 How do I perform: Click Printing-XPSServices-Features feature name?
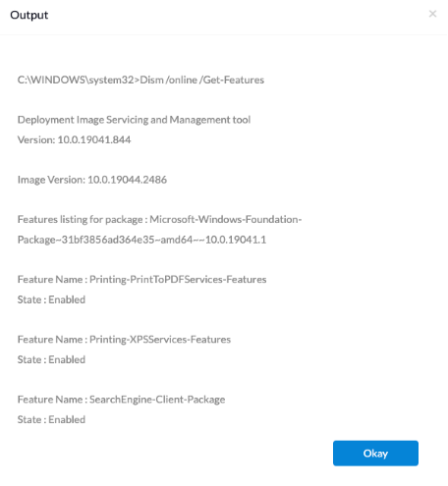tap(160, 340)
